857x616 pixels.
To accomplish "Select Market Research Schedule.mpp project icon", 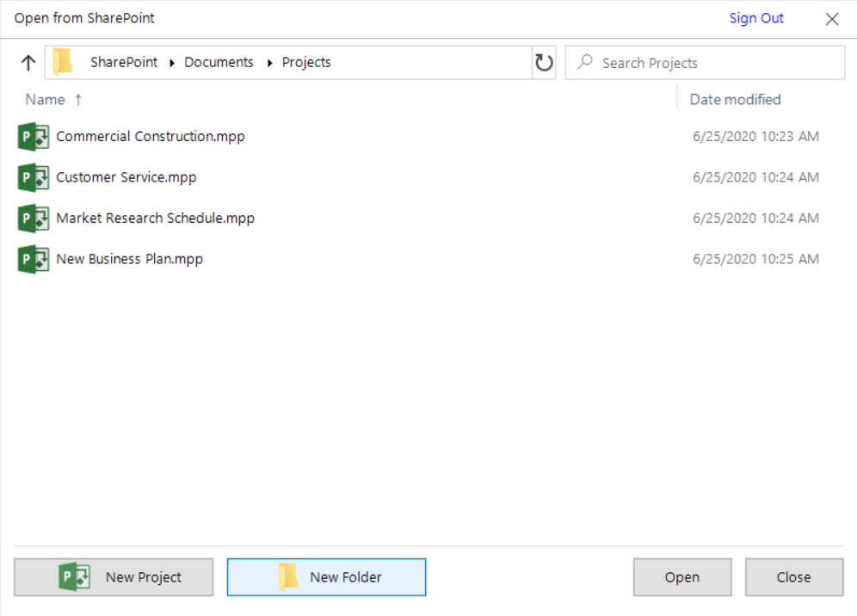I will tap(34, 219).
